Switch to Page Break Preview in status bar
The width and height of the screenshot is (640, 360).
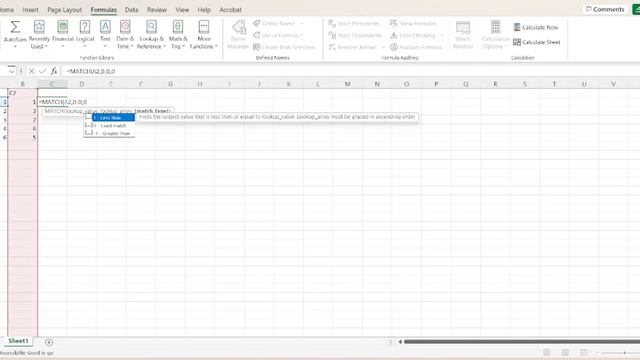[x=584, y=353]
